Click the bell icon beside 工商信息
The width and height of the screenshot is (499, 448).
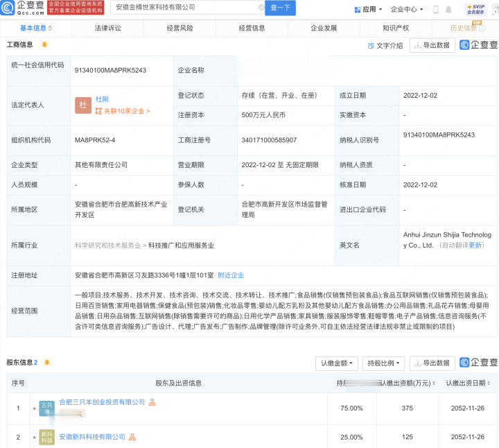click(44, 44)
